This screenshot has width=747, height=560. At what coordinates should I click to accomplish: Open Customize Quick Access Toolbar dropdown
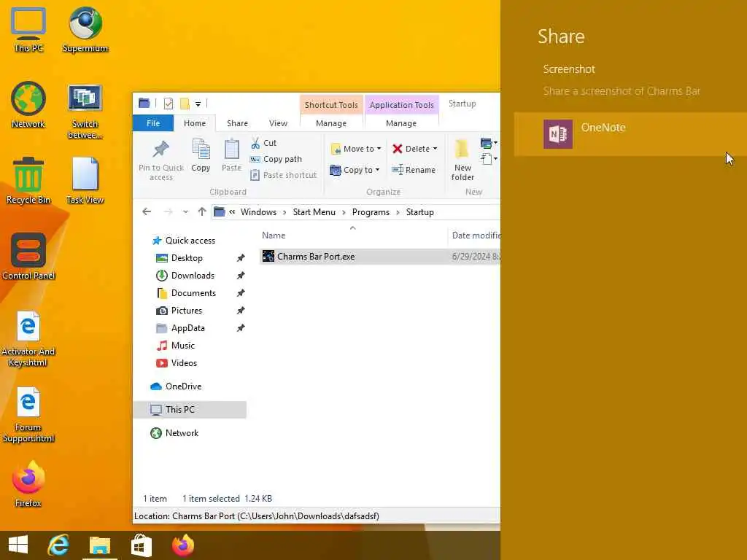pos(198,104)
